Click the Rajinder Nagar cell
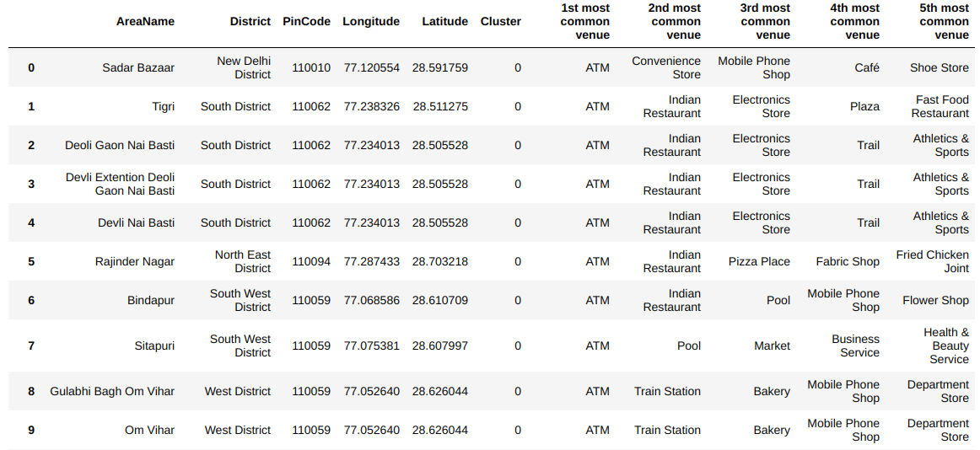The image size is (980, 450). (x=135, y=261)
